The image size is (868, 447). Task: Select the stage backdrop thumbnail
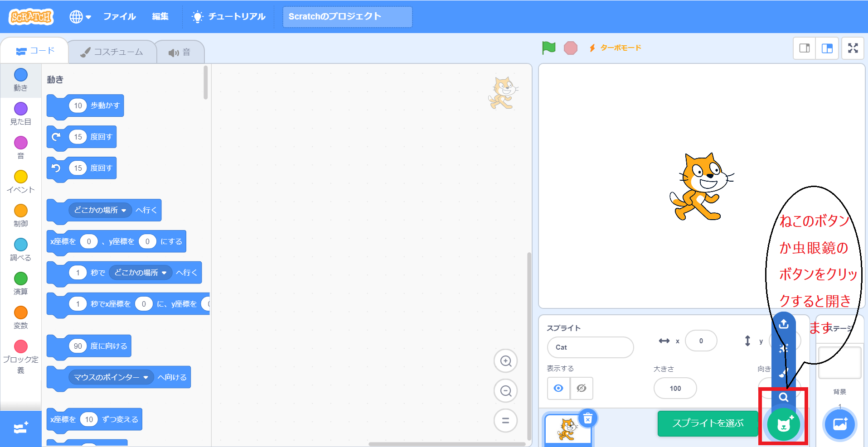839,363
